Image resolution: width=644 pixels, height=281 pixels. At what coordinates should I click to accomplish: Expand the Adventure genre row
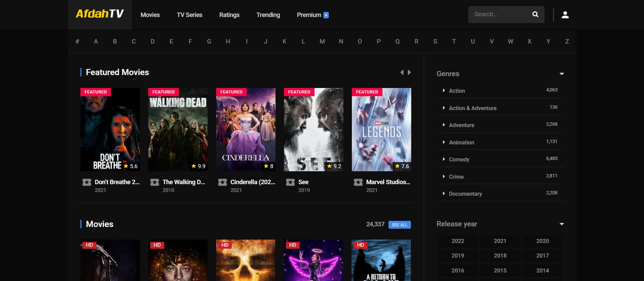500,125
